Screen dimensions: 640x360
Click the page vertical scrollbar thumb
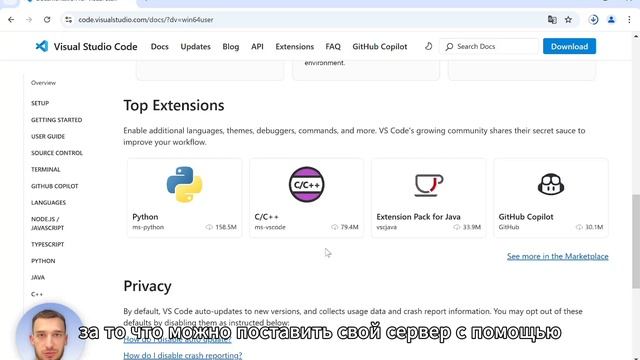click(x=636, y=242)
